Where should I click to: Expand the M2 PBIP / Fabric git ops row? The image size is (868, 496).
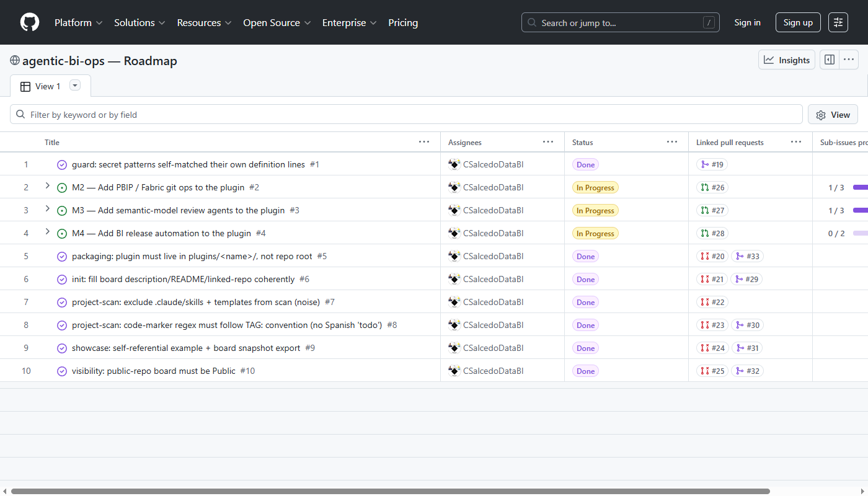[48, 186]
